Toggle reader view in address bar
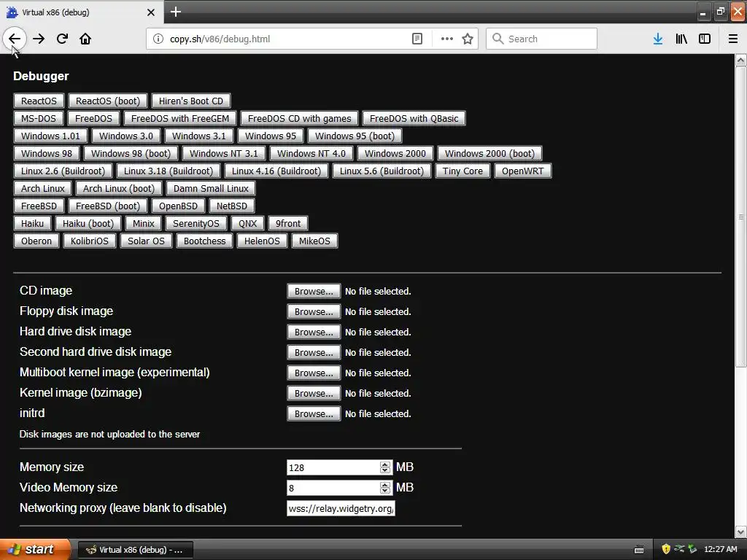747x560 pixels. [417, 39]
